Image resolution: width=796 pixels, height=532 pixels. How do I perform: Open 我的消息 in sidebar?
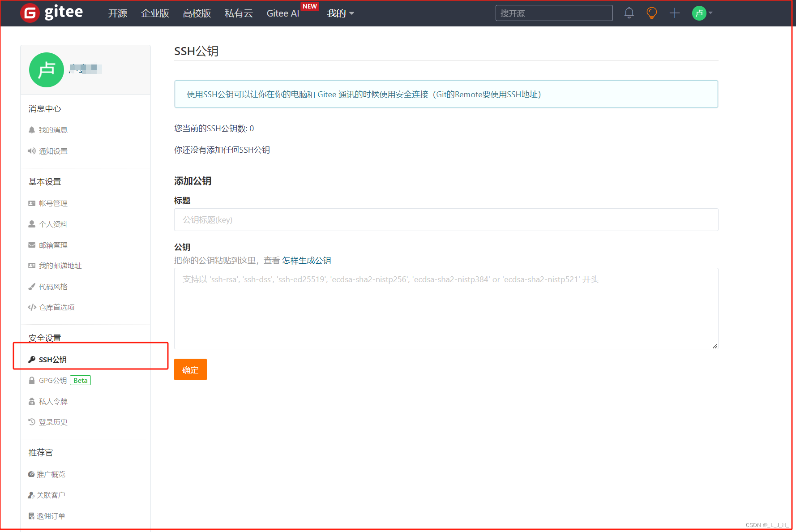point(53,130)
